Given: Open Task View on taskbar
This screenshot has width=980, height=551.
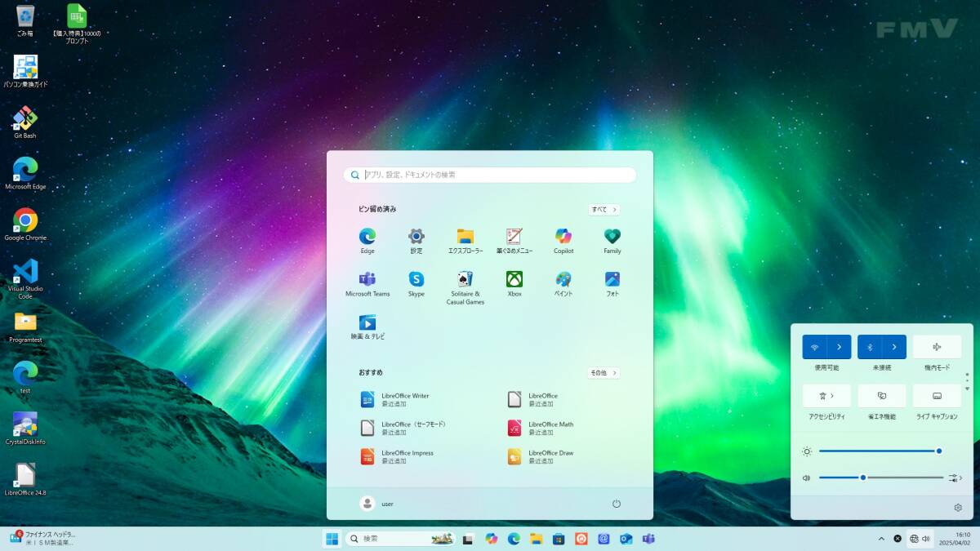Looking at the screenshot, I should pyautogui.click(x=468, y=539).
